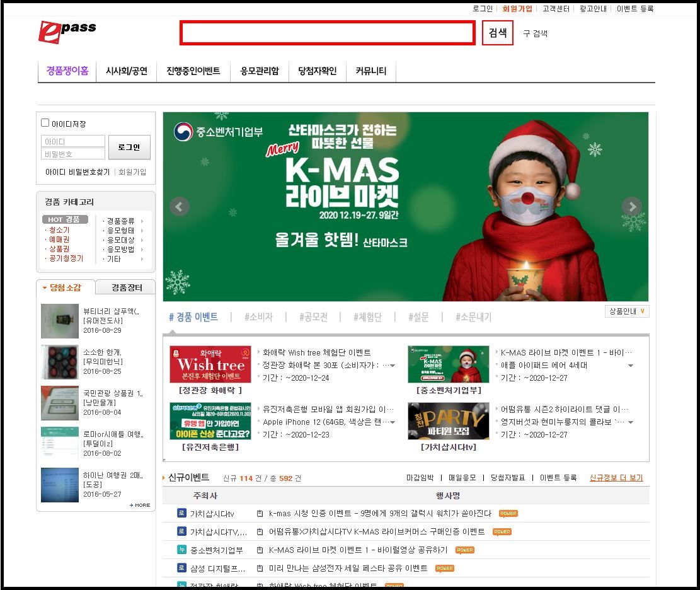Screen dimensions: 700x590
Task: Expand the 응모대상 category arrow
Action: (x=142, y=240)
